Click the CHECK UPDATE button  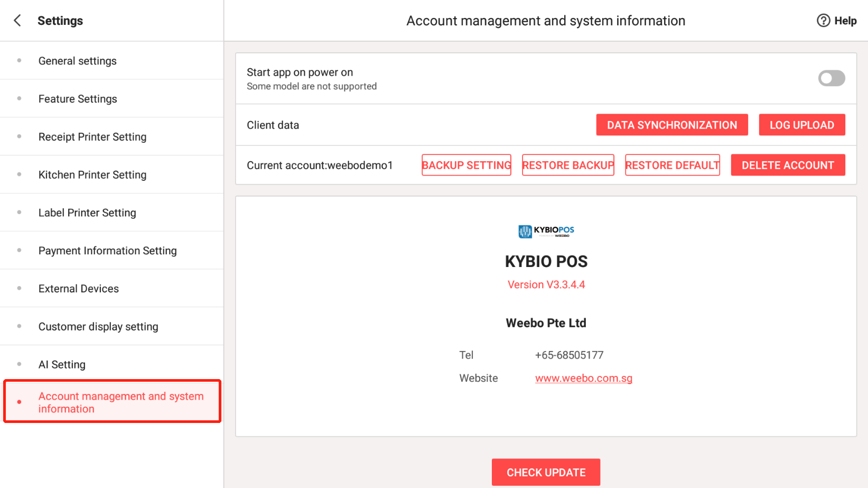click(546, 472)
